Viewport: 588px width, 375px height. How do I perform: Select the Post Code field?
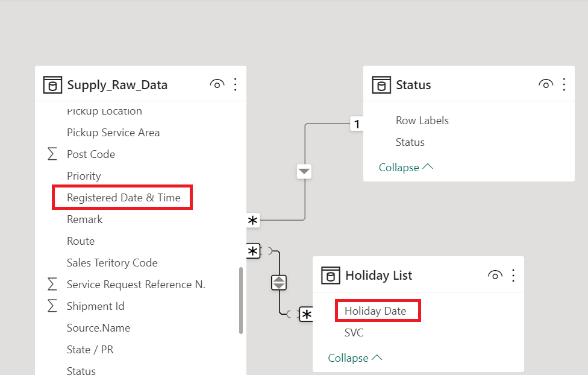[91, 154]
